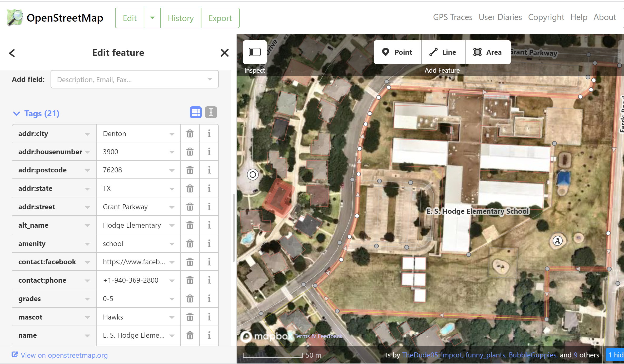Screen dimensions: 624x364
Task: Delete the addr:housenumber tag
Action: point(190,152)
